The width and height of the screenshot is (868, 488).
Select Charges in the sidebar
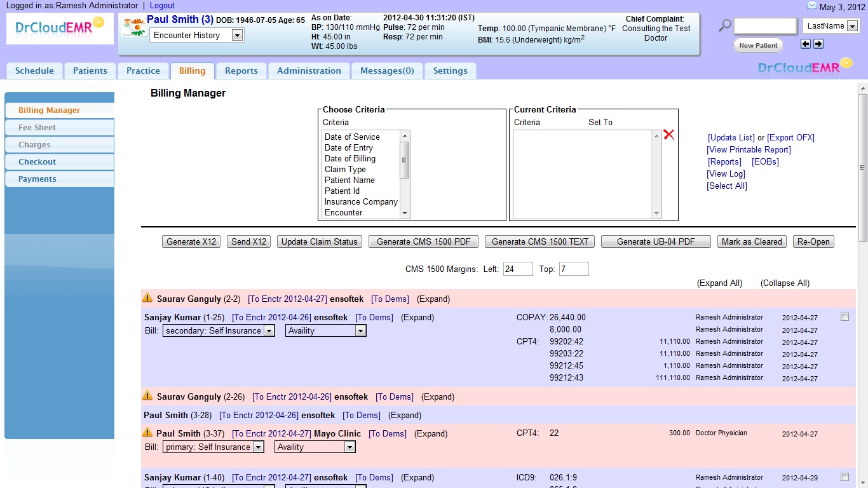59,145
